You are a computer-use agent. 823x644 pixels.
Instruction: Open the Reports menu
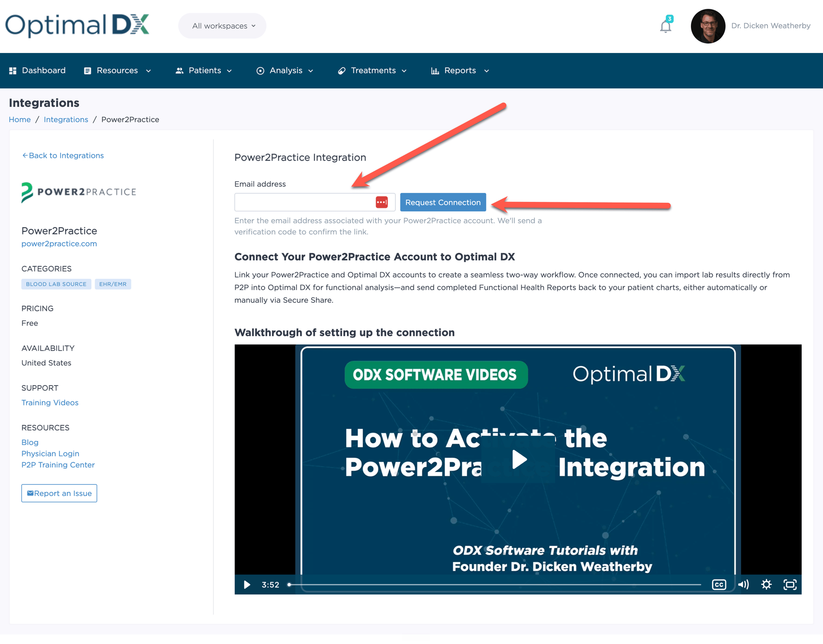pos(460,71)
